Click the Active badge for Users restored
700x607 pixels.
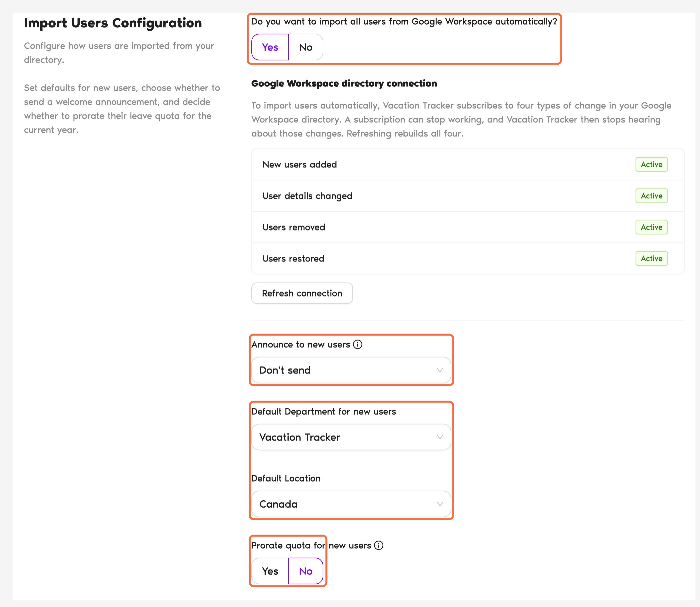[652, 258]
